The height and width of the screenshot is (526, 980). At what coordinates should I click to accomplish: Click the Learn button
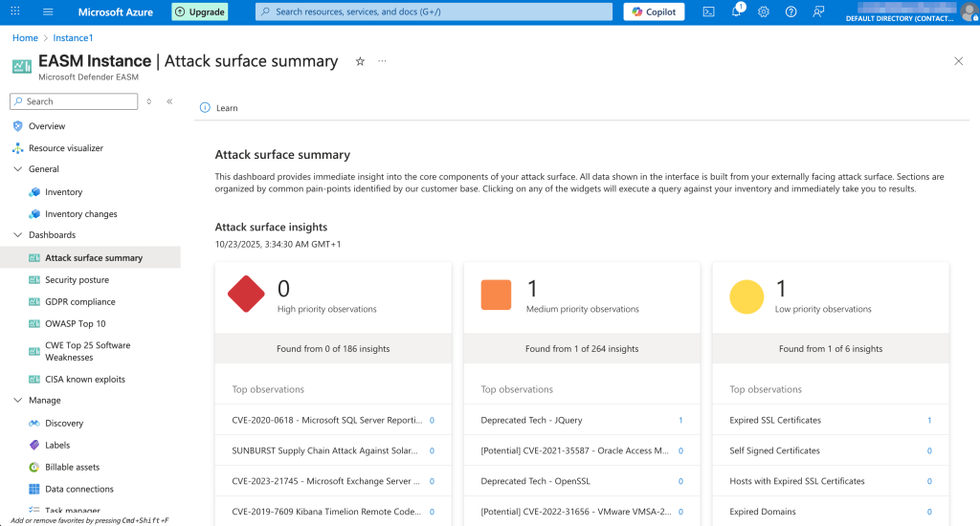point(219,107)
